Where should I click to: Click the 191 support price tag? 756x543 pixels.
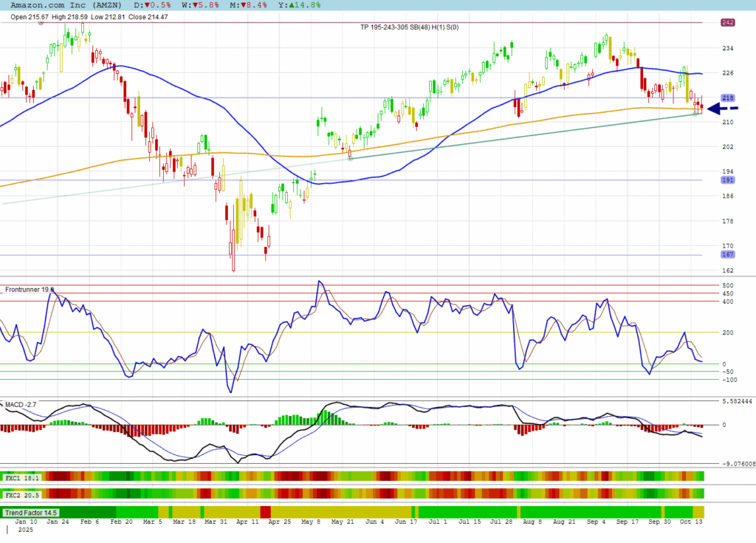(x=727, y=180)
